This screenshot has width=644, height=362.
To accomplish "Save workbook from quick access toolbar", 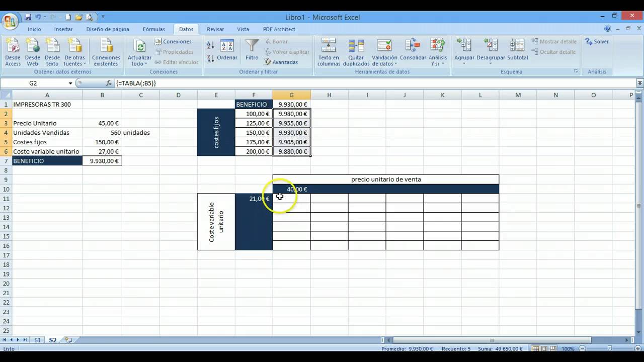I will (x=28, y=17).
